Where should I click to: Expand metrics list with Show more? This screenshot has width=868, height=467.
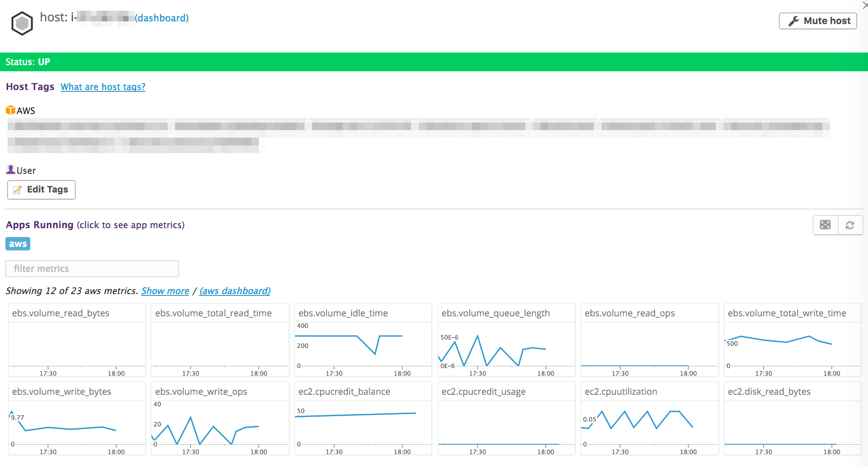pos(165,291)
